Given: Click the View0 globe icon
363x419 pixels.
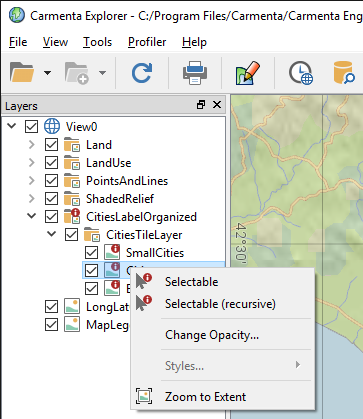Looking at the screenshot, I should point(52,126).
